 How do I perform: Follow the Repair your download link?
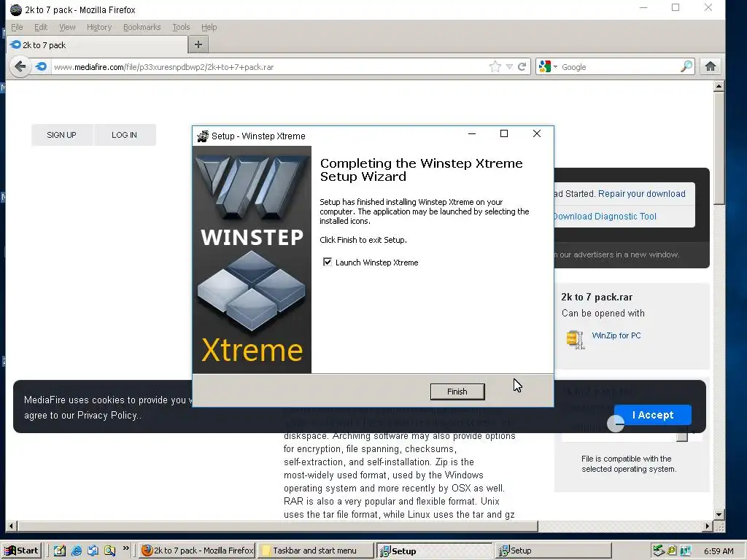pyautogui.click(x=642, y=194)
